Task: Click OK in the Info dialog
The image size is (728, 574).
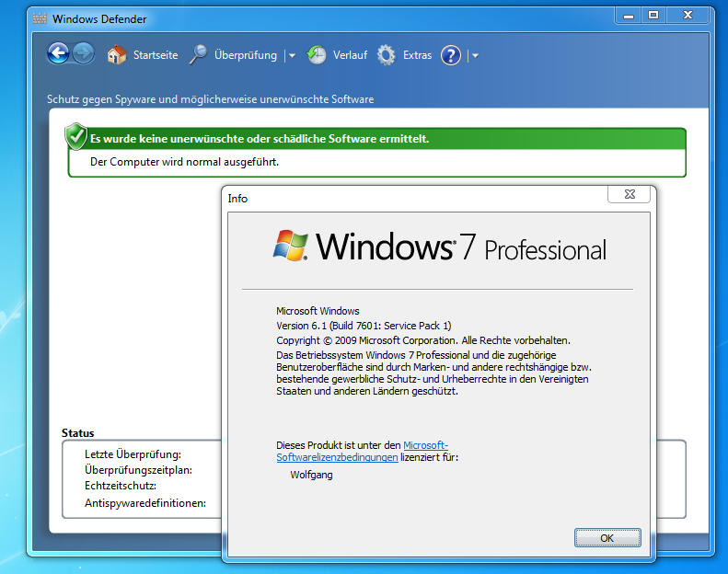Action: click(607, 538)
